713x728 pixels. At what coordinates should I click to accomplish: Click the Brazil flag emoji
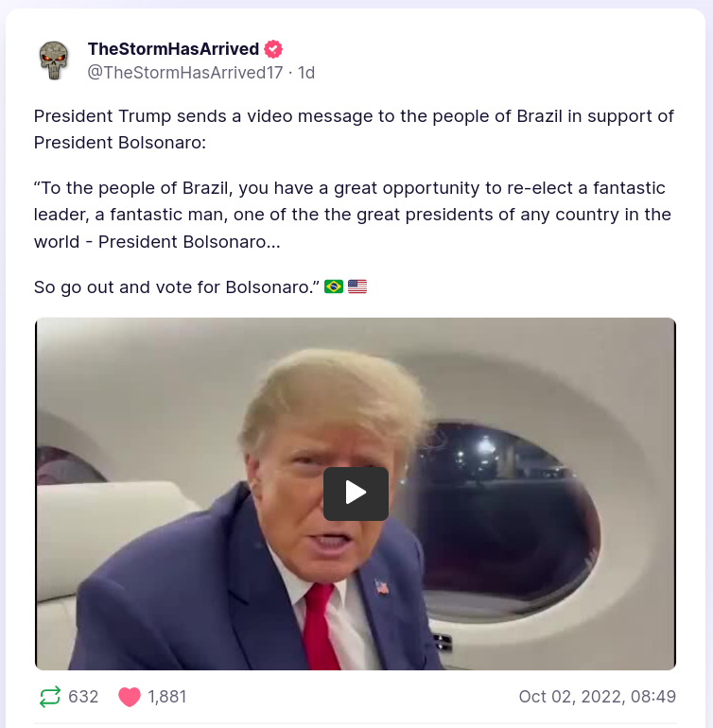click(x=334, y=286)
